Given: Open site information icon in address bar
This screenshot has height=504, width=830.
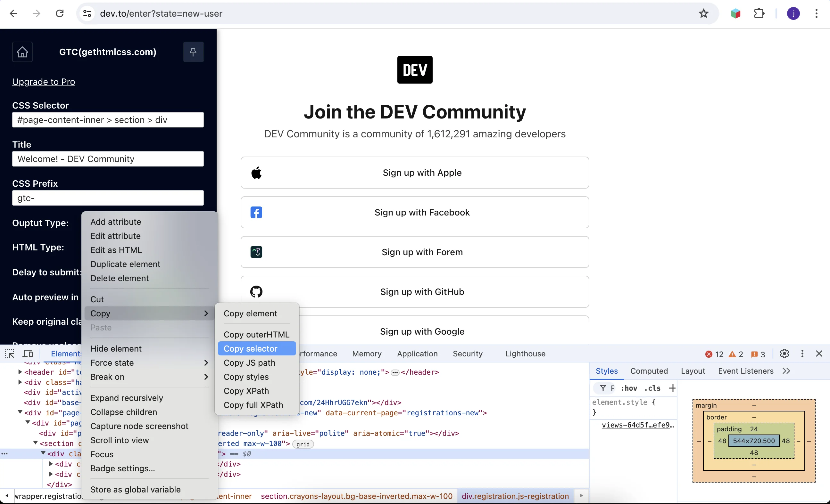Looking at the screenshot, I should coord(87,13).
